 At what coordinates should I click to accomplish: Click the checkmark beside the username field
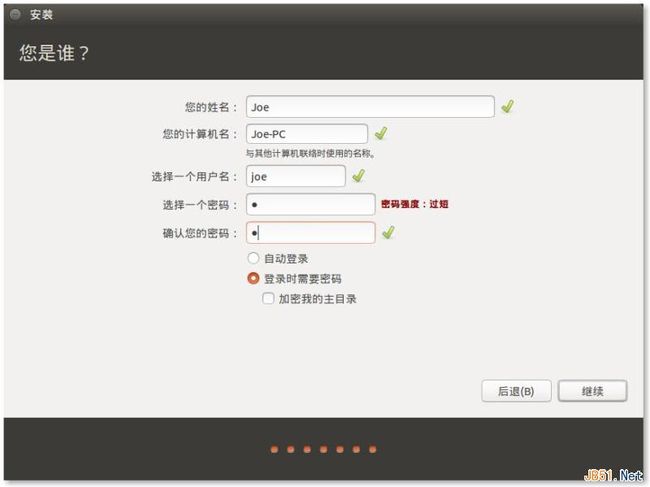click(x=358, y=176)
